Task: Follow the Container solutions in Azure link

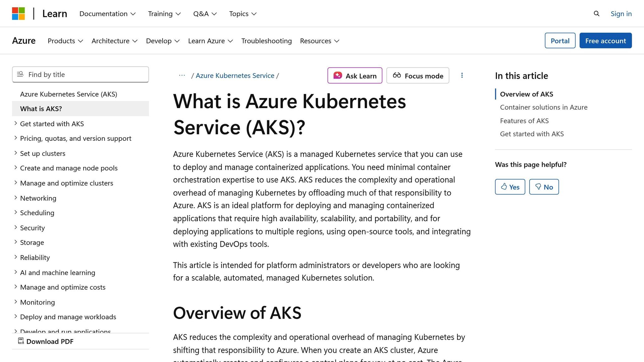Action: click(543, 107)
